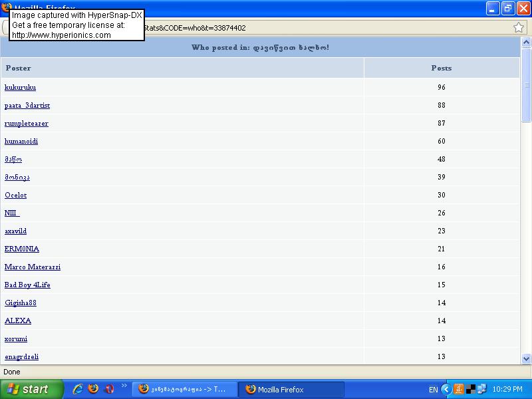Click the post count 21
The width and height of the screenshot is (532, 399).
pyautogui.click(x=442, y=249)
